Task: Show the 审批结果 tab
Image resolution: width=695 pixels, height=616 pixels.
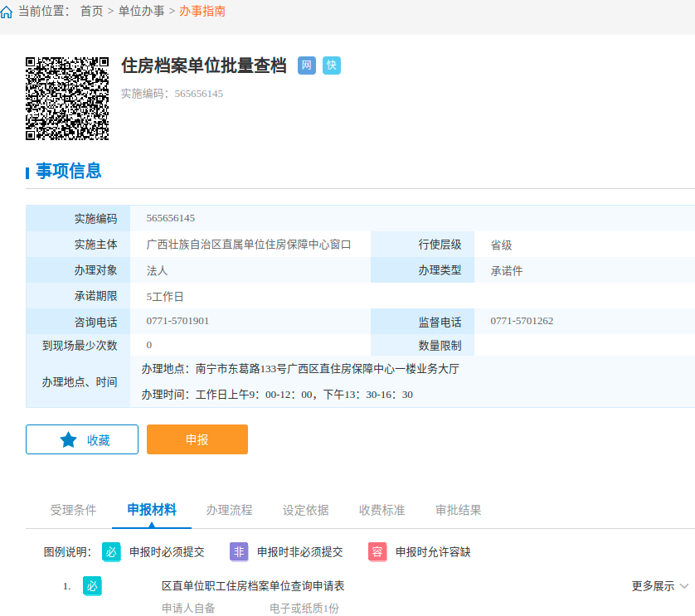Action: point(458,510)
